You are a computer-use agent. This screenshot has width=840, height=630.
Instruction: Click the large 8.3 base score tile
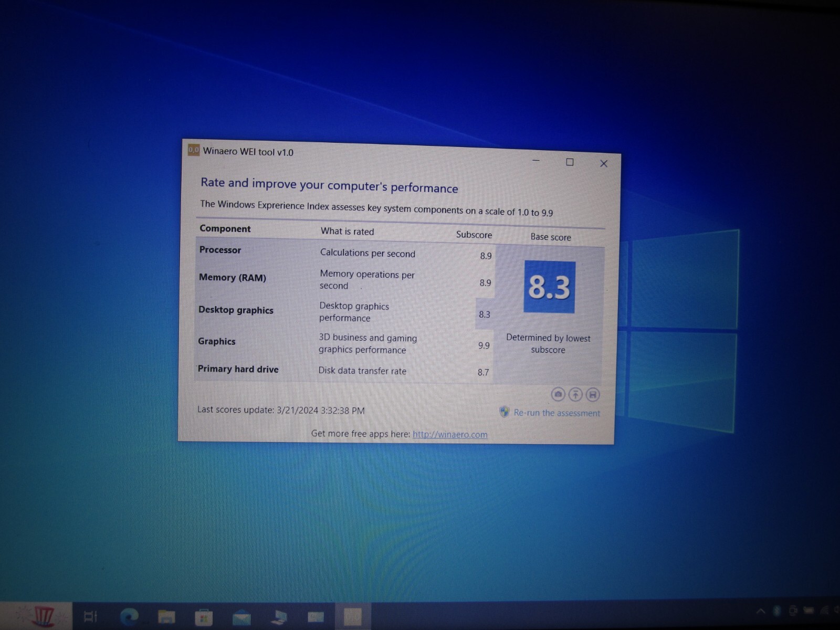(x=550, y=287)
